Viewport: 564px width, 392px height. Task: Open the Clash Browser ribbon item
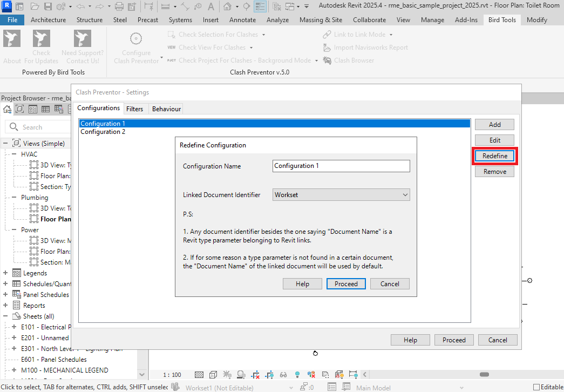(x=349, y=60)
